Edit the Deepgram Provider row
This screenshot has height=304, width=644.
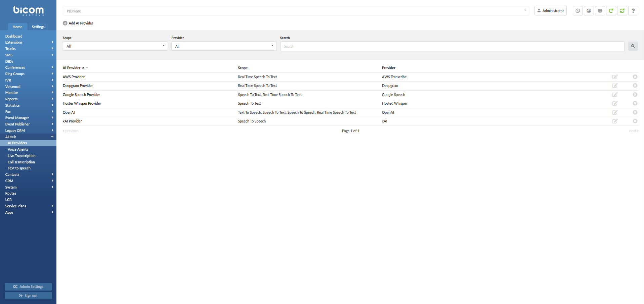tap(615, 86)
